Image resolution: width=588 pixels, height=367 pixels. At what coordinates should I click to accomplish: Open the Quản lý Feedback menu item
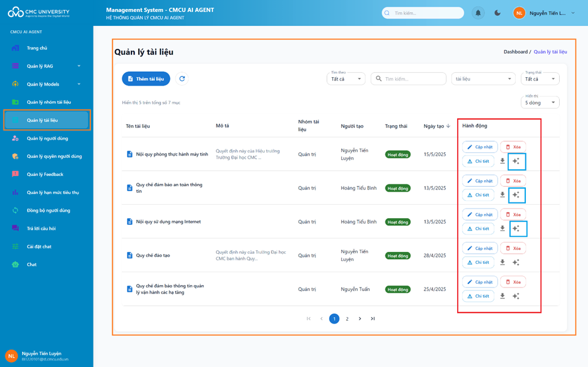(45, 175)
